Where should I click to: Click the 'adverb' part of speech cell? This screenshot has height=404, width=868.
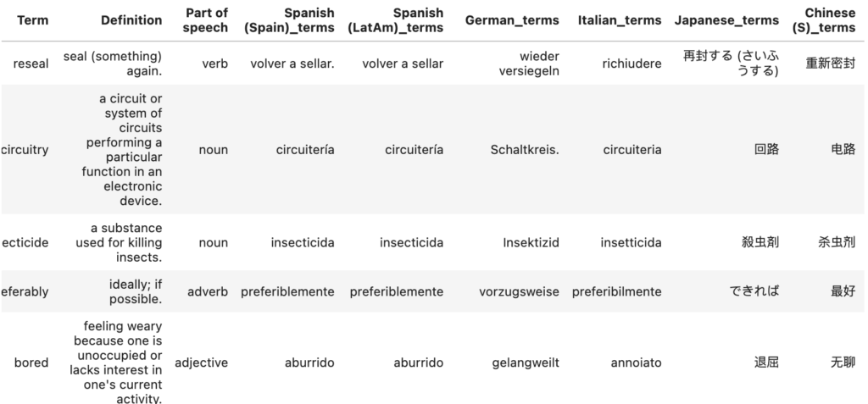pos(207,291)
